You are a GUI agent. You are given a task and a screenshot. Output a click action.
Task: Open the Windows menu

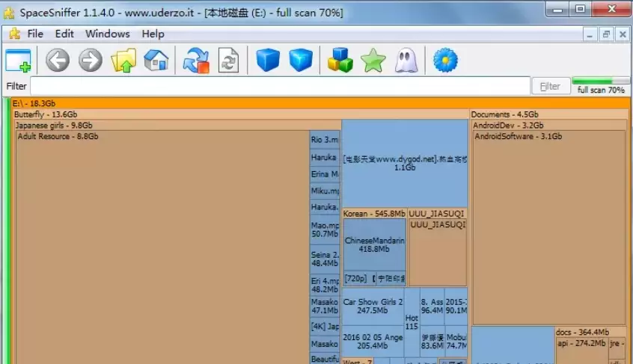click(108, 34)
